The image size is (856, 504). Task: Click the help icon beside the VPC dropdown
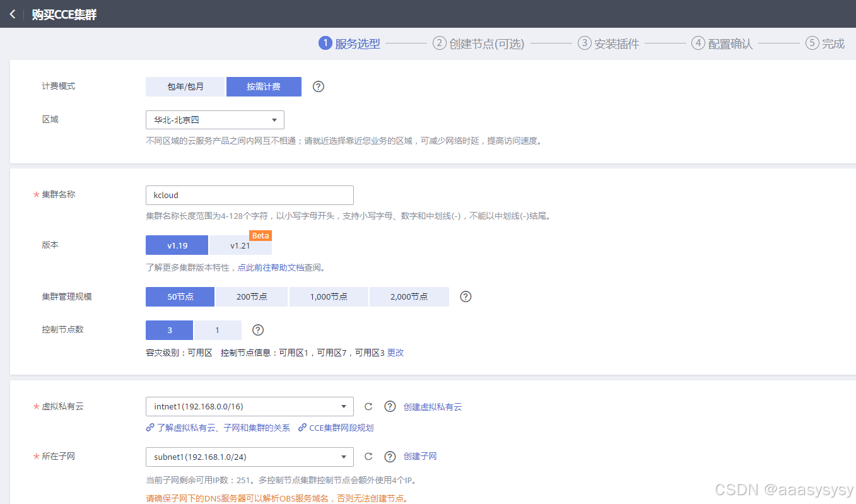[389, 406]
